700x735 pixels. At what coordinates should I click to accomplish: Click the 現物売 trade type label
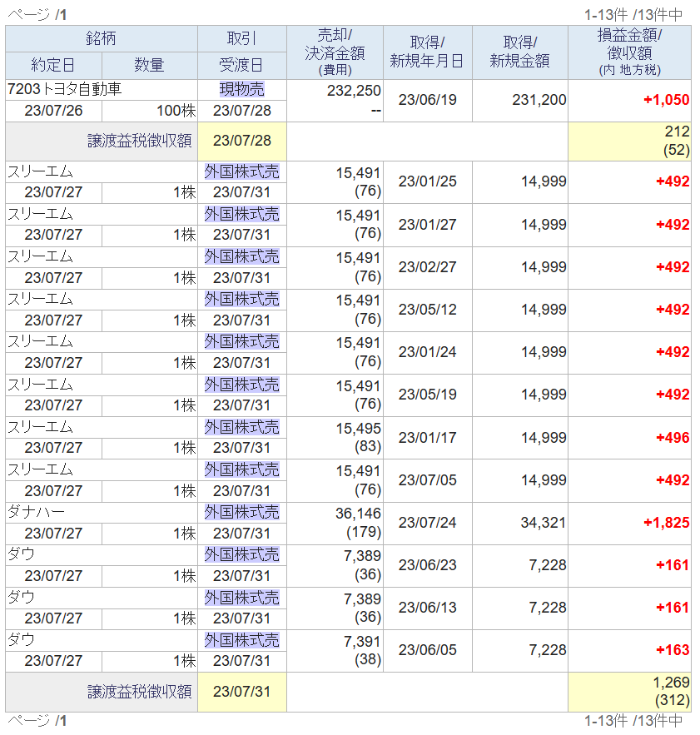(242, 89)
